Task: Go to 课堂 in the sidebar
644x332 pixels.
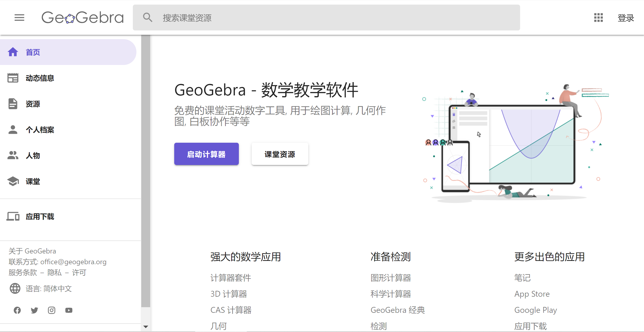Action: click(33, 181)
